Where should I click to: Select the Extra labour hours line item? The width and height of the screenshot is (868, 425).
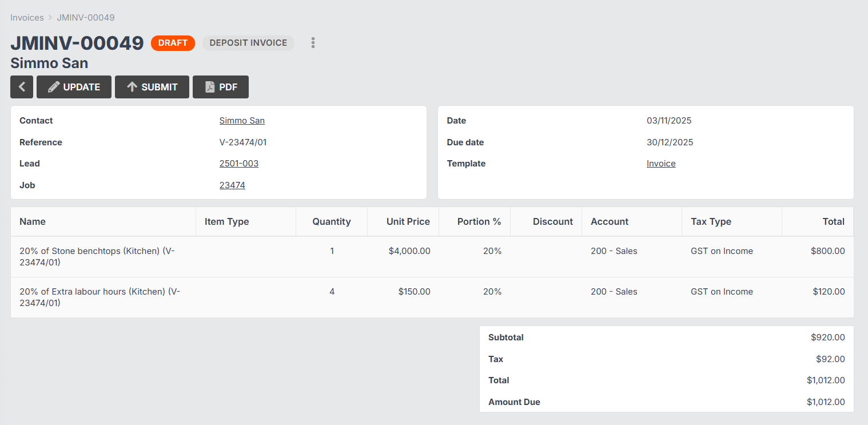click(99, 297)
